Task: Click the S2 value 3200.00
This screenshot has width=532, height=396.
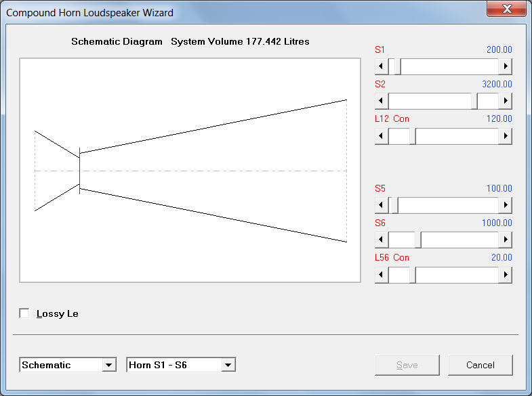Action: pos(497,85)
